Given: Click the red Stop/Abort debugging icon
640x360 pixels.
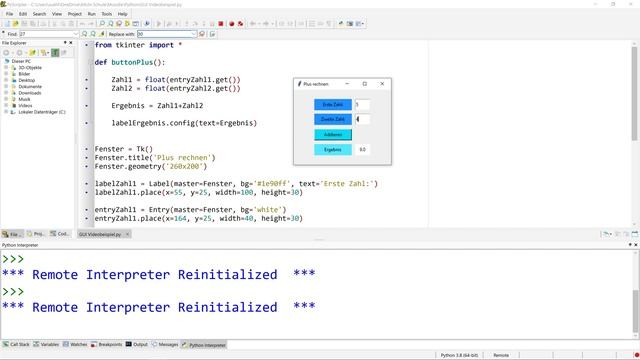Looking at the screenshot, I should tap(221, 24).
